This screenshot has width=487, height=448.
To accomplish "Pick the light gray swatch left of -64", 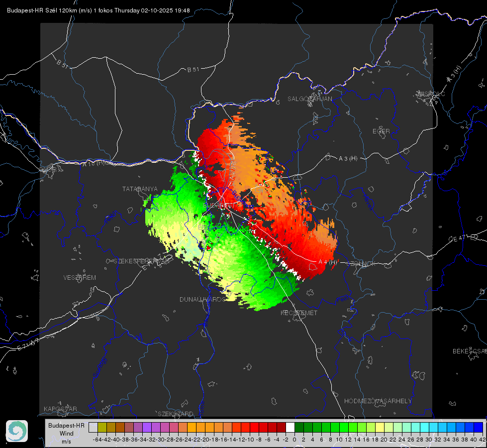I will [93, 427].
